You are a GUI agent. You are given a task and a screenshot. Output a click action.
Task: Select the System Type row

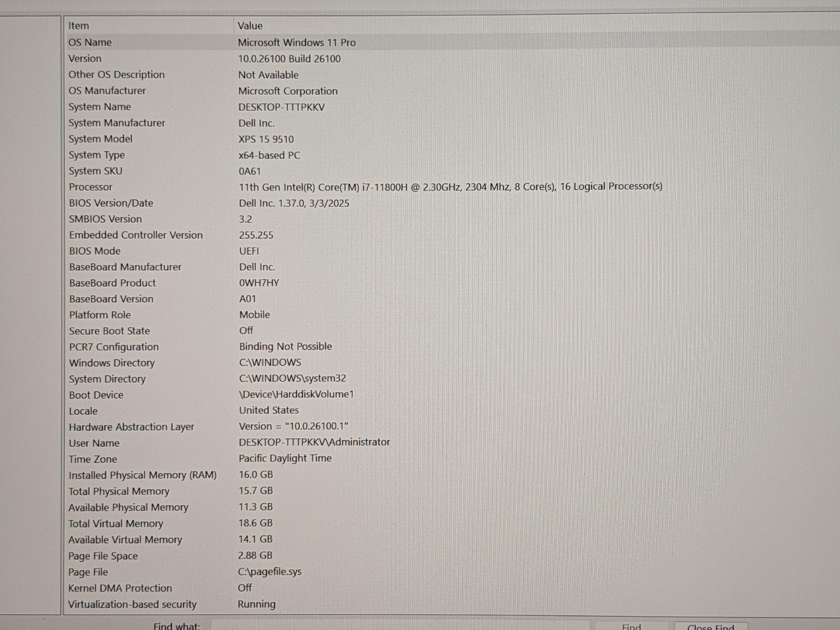pyautogui.click(x=451, y=155)
